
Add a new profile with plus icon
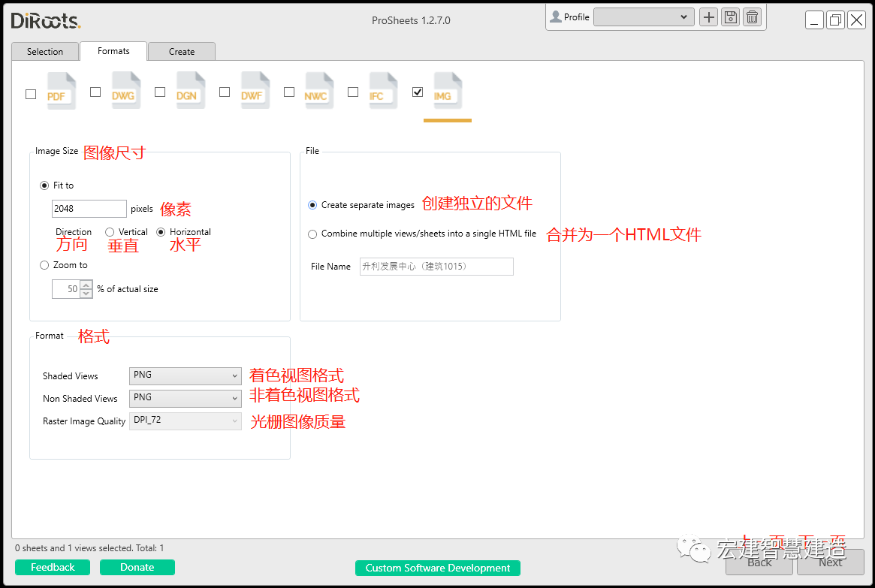(x=709, y=17)
